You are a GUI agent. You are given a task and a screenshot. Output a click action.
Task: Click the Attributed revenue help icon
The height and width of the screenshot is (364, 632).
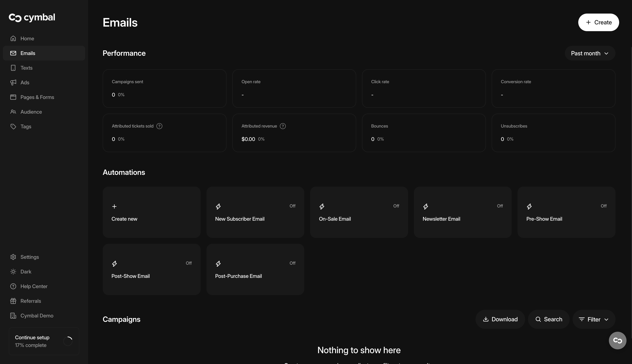coord(283,126)
